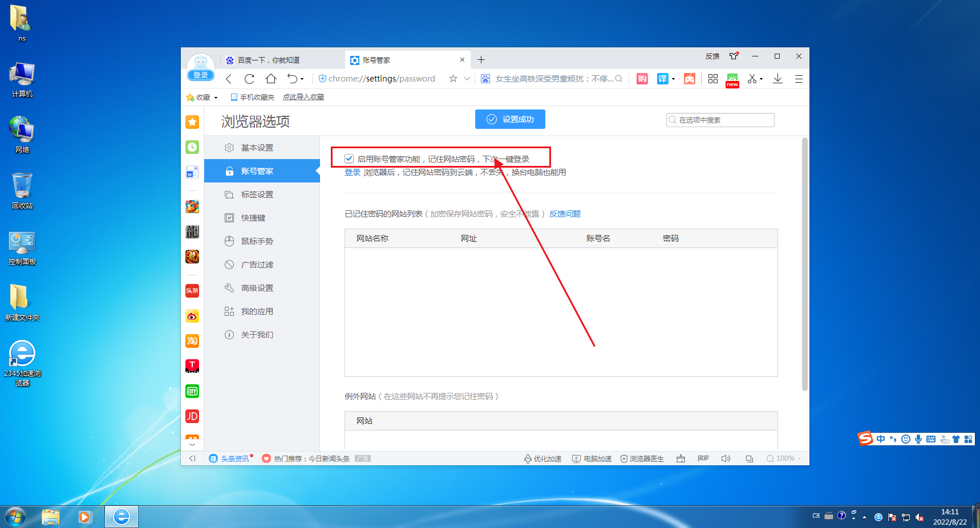The width and height of the screenshot is (980, 528).
Task: Open the JD sidebar icon
Action: 192,416
